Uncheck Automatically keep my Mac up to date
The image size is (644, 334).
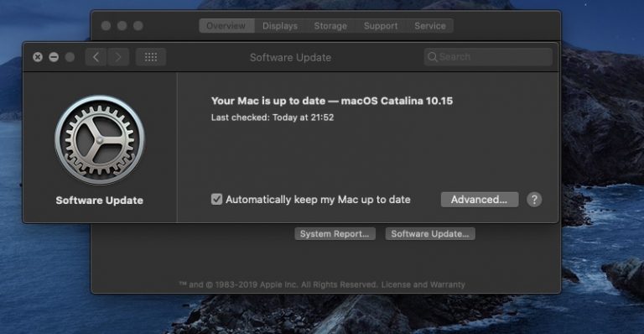click(x=216, y=199)
